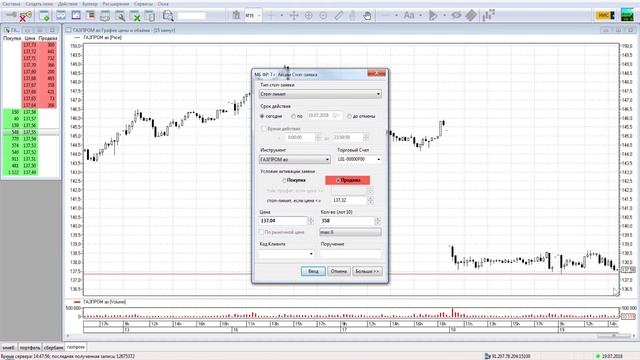Select the hand pan tool in the toolbar
Screen dimensions: 640x360
click(367, 16)
